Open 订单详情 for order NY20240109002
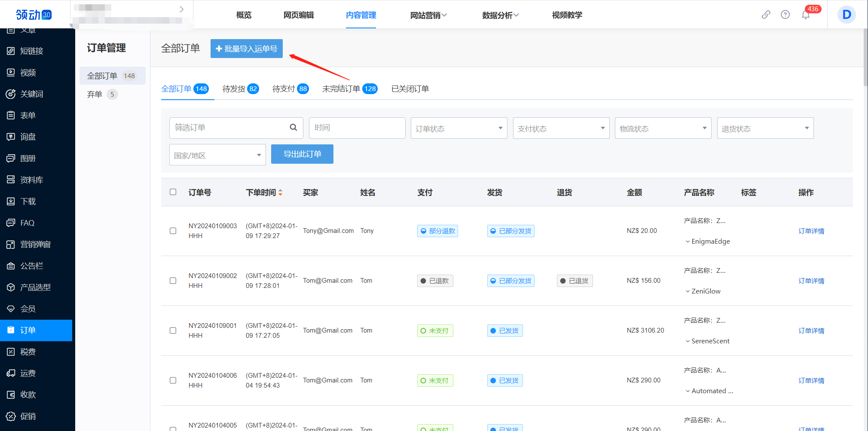This screenshot has height=431, width=868. coord(811,281)
